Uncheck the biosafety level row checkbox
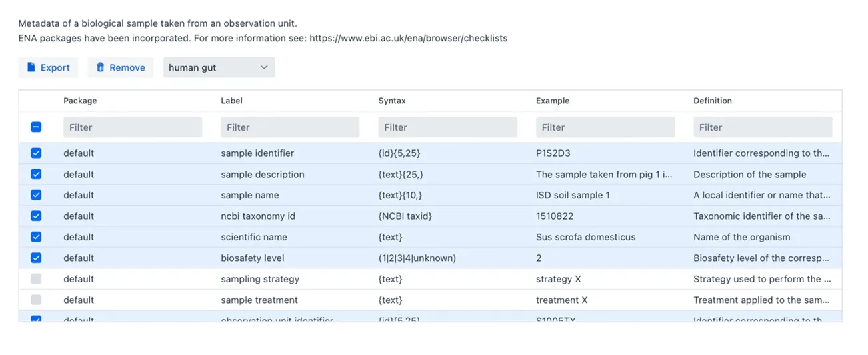 (x=36, y=258)
